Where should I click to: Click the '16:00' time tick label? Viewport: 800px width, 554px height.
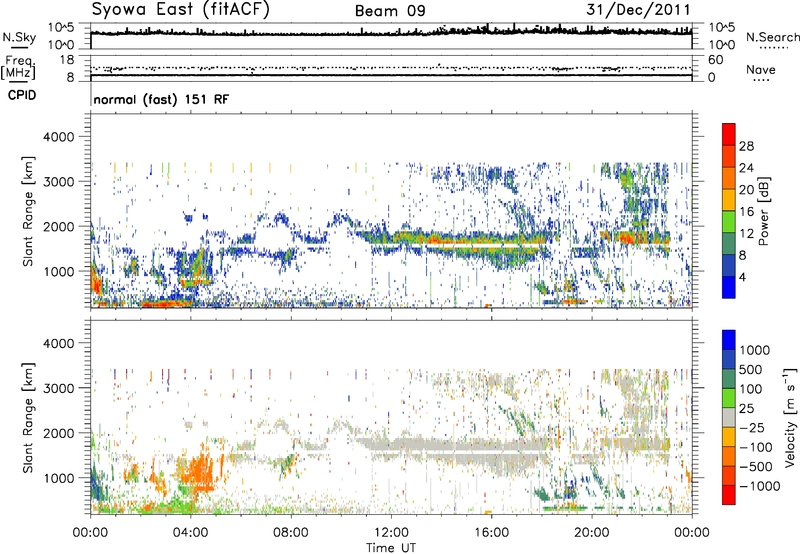click(x=491, y=533)
